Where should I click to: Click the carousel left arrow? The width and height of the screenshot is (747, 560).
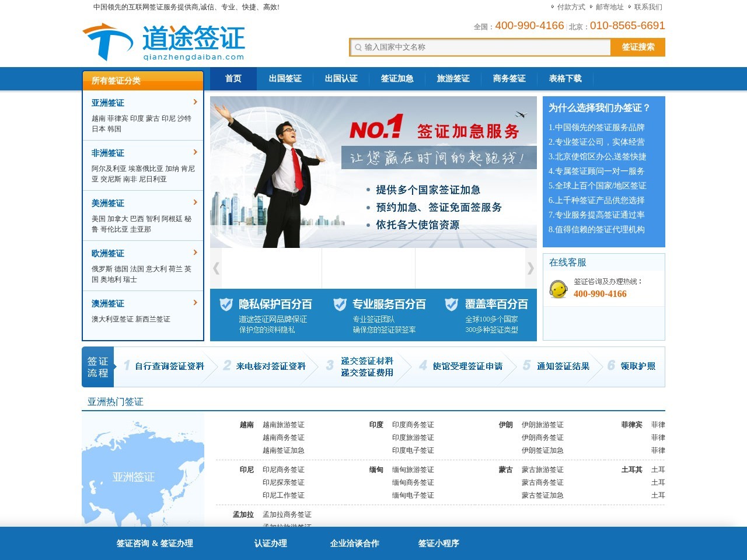point(215,268)
